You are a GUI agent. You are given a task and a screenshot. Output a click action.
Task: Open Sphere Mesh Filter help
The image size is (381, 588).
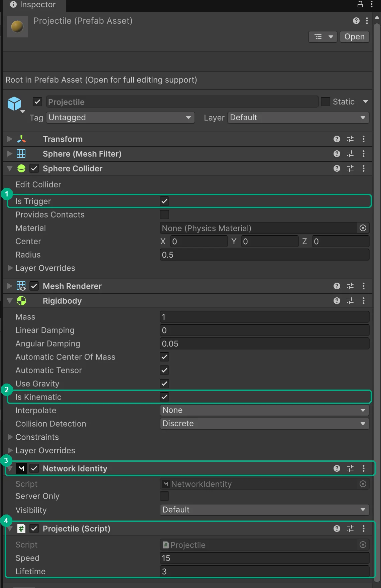[337, 154]
